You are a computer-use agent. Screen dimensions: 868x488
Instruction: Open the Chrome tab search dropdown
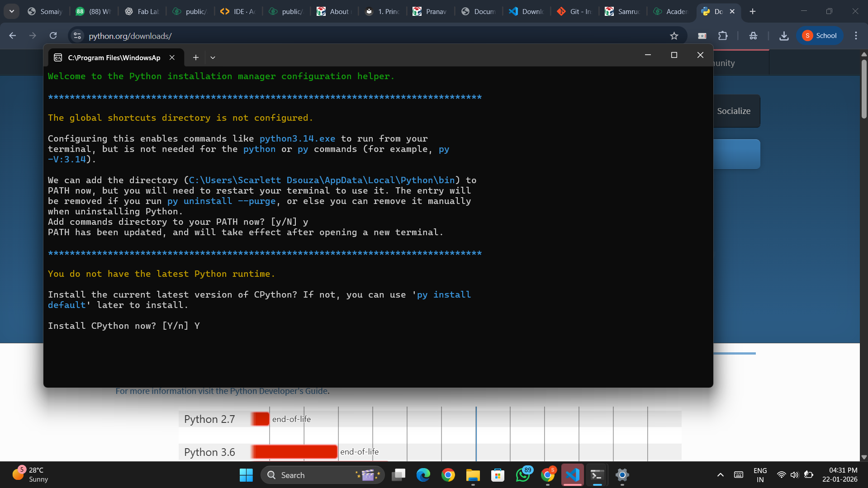(x=12, y=11)
